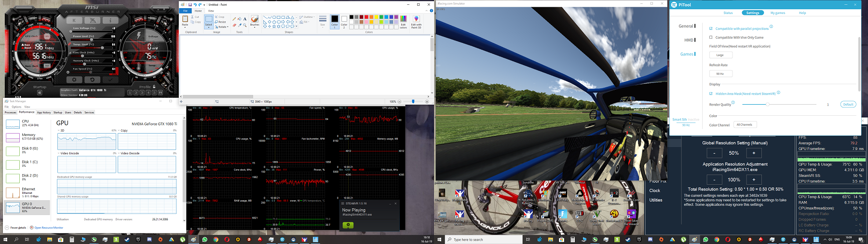Click the Edit with Paint 3D icon
The height and width of the screenshot is (244, 868).
pyautogui.click(x=416, y=21)
